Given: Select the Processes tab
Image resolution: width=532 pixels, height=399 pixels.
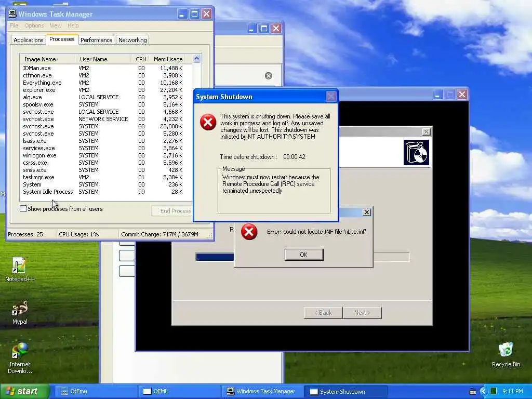Looking at the screenshot, I should [x=62, y=39].
